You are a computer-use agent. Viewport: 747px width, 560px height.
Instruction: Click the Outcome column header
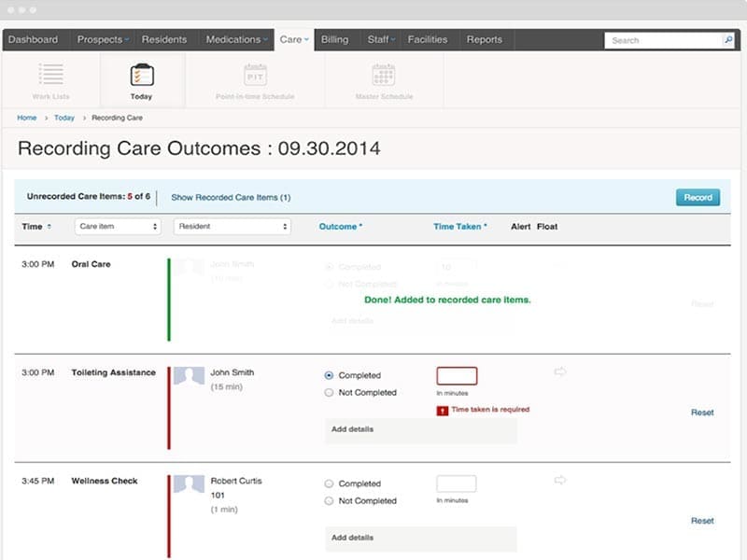[x=341, y=227]
